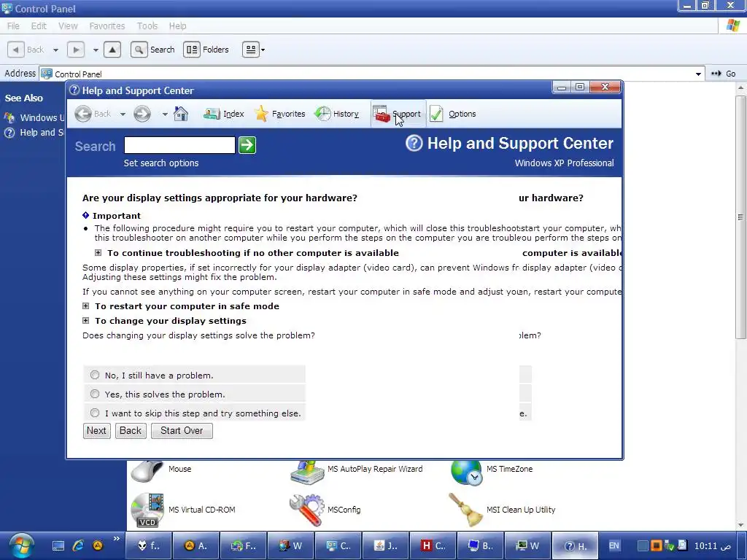Open the Tools menu
This screenshot has width=747, height=560.
147,26
